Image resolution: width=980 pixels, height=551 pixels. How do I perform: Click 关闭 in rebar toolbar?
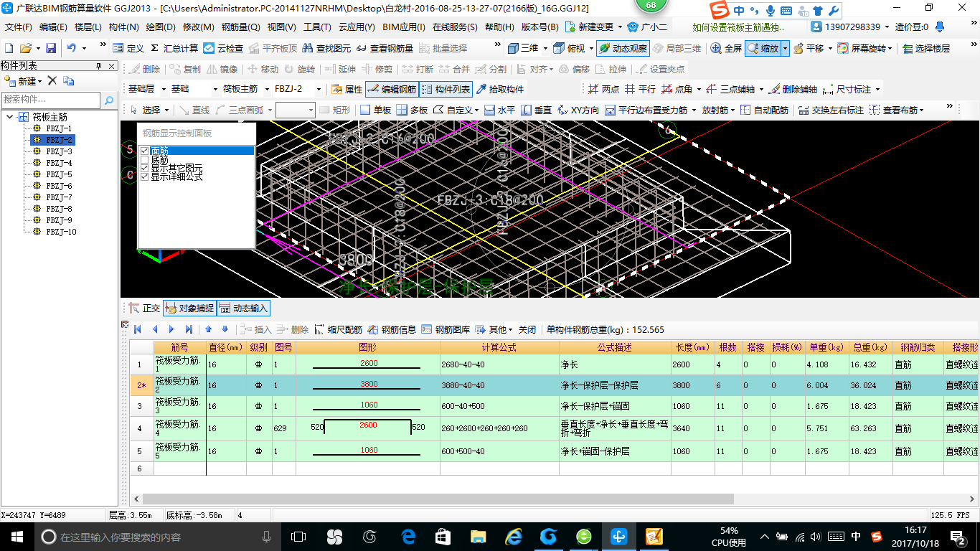pos(527,329)
